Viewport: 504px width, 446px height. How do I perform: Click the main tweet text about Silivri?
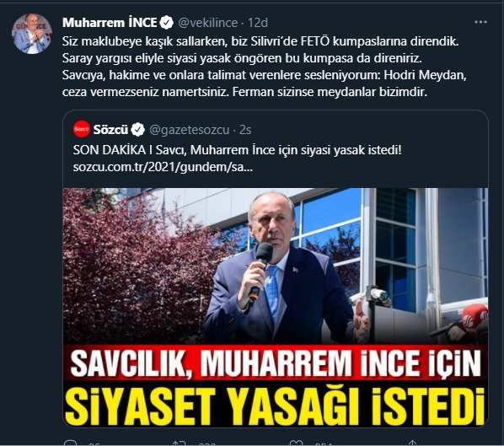[264, 67]
